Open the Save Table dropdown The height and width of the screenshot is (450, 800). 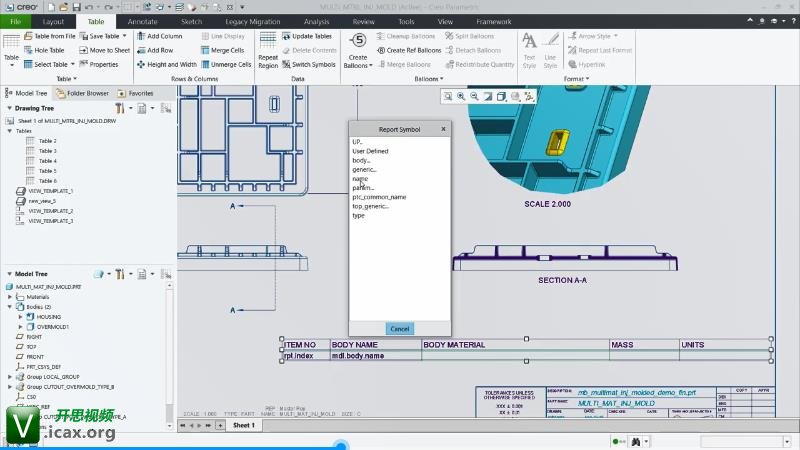(x=124, y=36)
